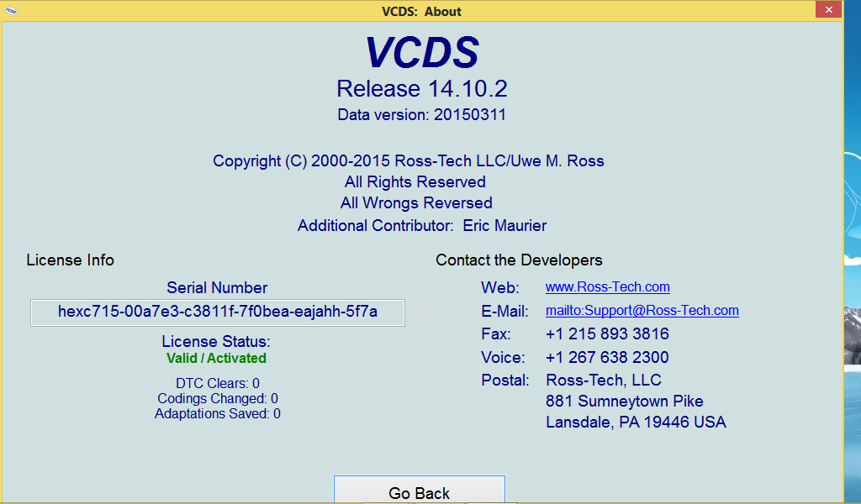Click the 'Adaptations Saved: 0' line
Screen dimensions: 861x504
(x=218, y=413)
